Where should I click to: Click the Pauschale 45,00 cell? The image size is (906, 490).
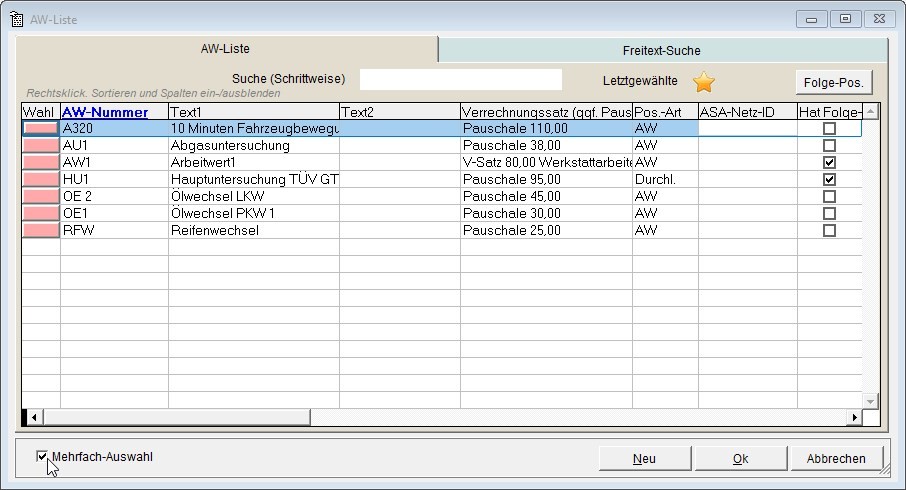pyautogui.click(x=547, y=196)
